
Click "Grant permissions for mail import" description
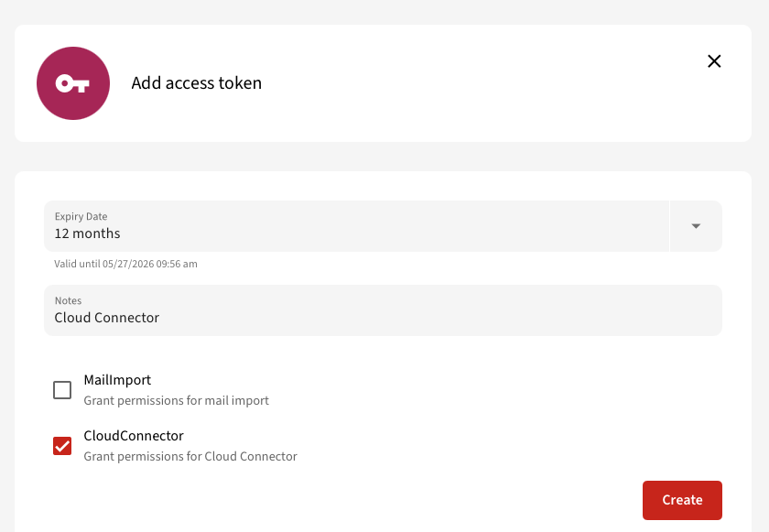click(176, 400)
